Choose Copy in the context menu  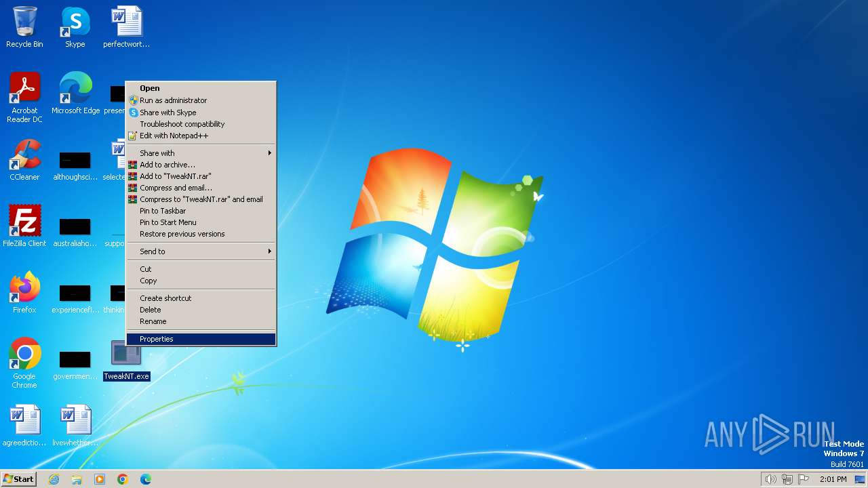tap(201, 281)
